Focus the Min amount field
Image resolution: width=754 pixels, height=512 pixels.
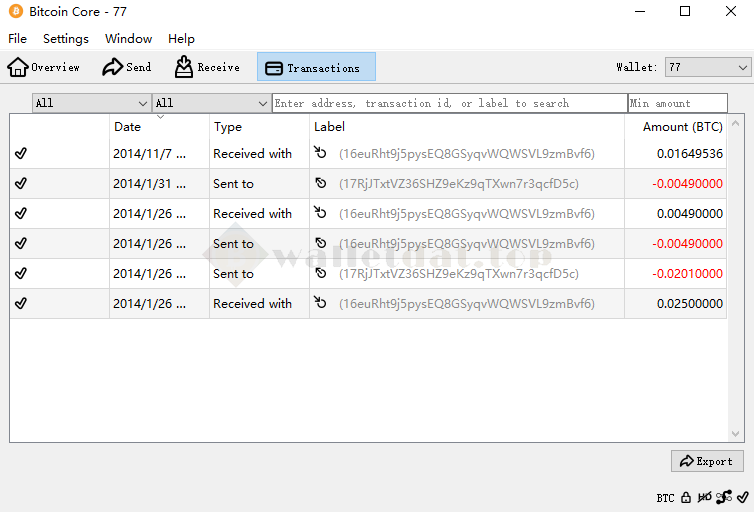point(677,103)
